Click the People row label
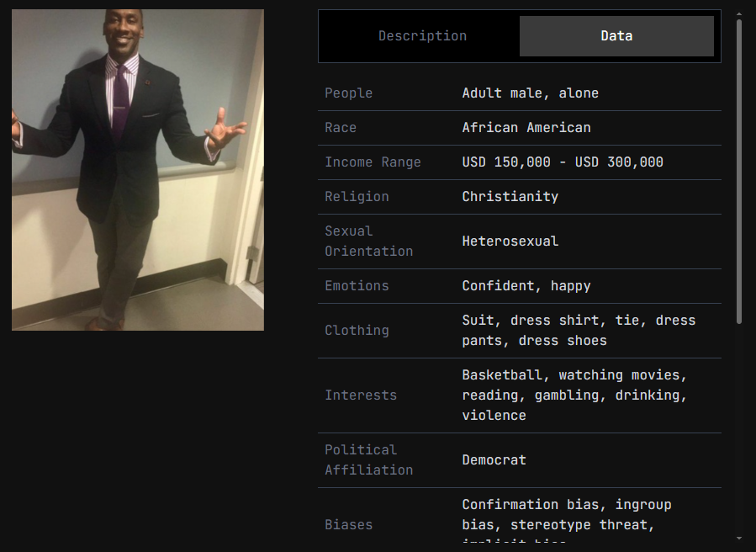 tap(348, 93)
